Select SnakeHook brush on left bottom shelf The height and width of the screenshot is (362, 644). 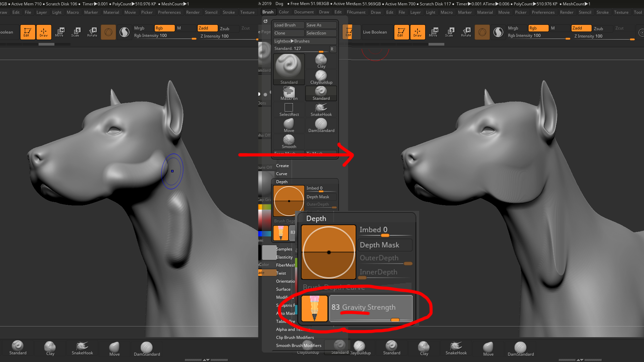(x=82, y=348)
